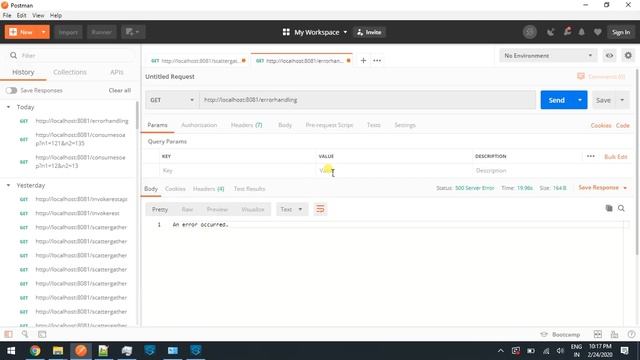
Task: Open the params column options ellipsis
Action: point(591,156)
